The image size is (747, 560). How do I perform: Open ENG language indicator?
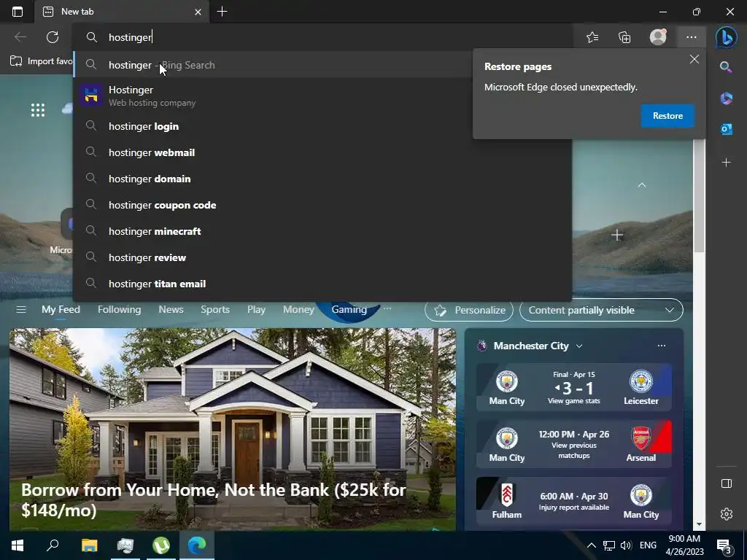click(x=648, y=545)
